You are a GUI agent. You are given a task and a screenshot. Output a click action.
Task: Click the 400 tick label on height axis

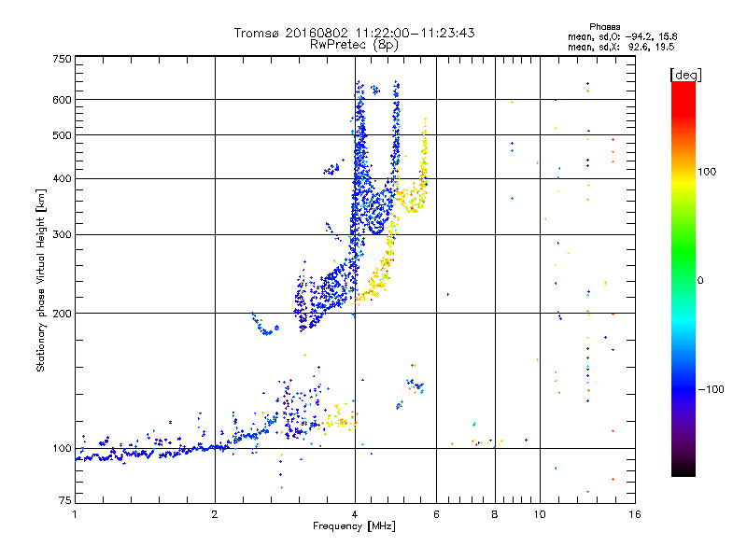pos(62,178)
